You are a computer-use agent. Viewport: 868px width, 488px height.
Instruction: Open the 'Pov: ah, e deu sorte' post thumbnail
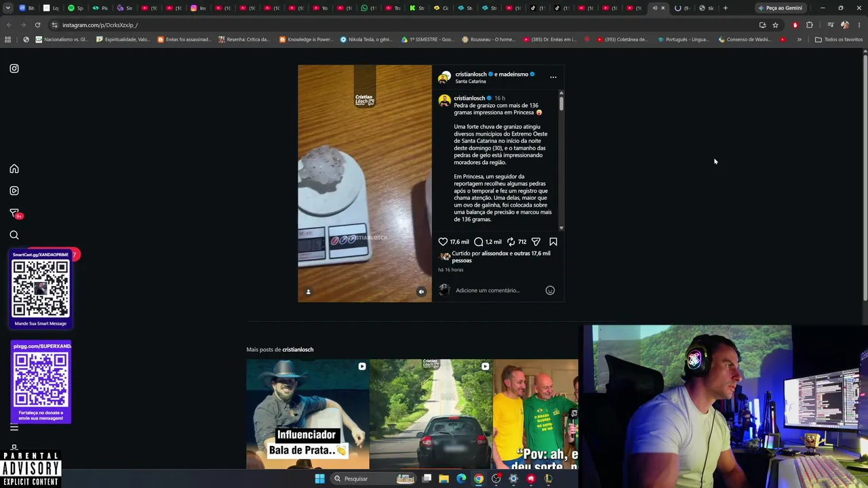pyautogui.click(x=536, y=413)
